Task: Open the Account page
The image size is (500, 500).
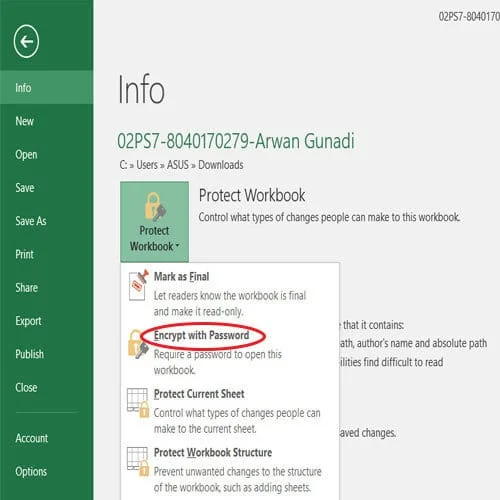Action: pos(47,438)
